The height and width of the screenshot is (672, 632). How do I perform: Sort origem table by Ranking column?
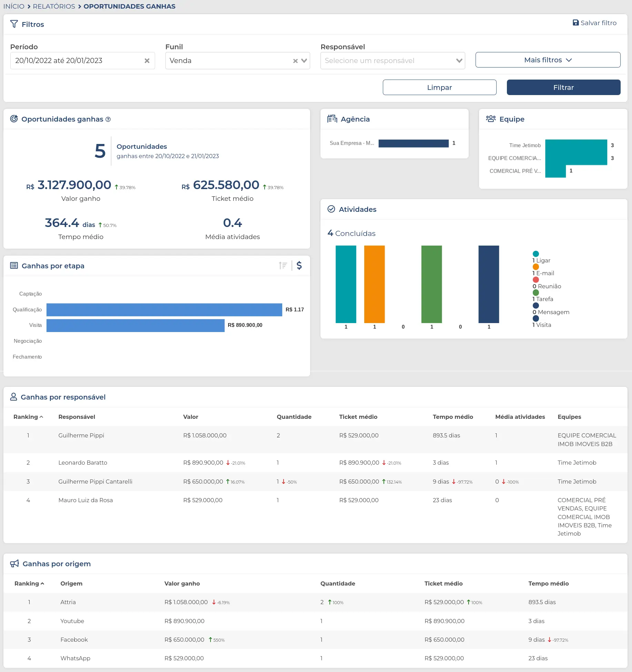click(x=29, y=583)
